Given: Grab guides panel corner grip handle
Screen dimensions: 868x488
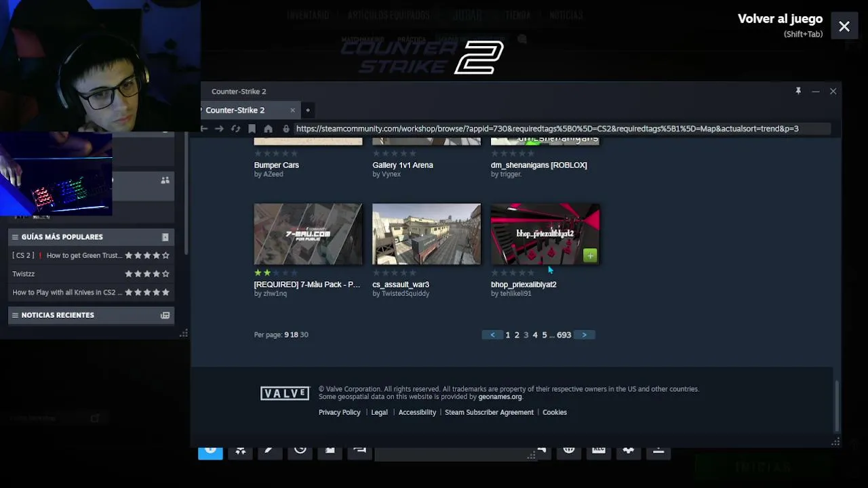Looking at the screenshot, I should (184, 333).
